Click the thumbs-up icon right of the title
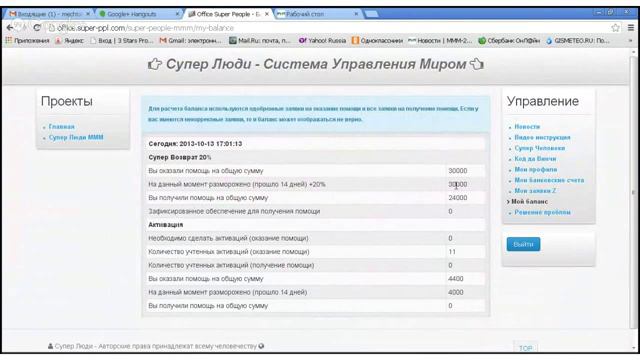This screenshot has width=640, height=360. [x=477, y=64]
